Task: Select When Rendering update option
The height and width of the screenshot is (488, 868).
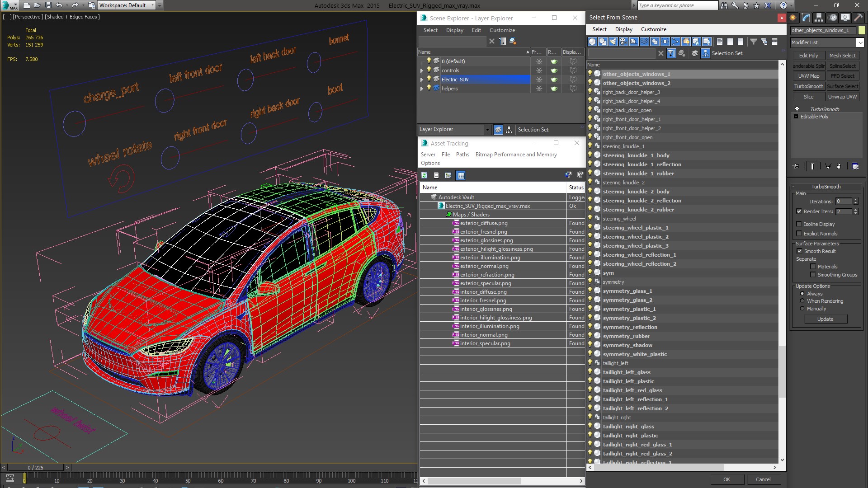Action: click(802, 301)
